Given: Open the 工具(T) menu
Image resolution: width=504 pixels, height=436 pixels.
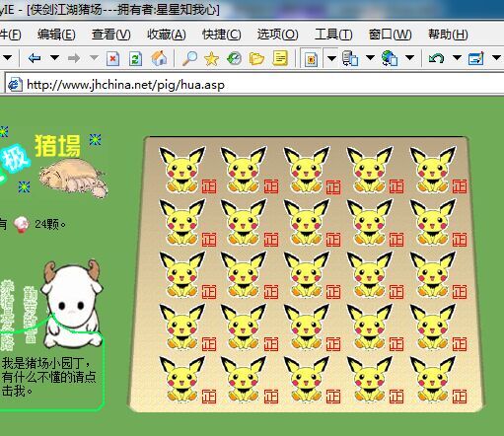Looking at the screenshot, I should tap(333, 35).
